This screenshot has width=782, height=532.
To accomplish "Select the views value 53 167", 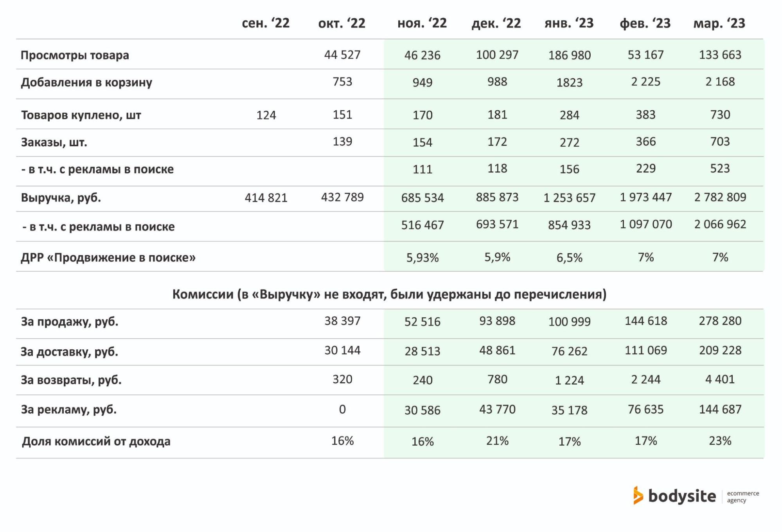I will [645, 55].
